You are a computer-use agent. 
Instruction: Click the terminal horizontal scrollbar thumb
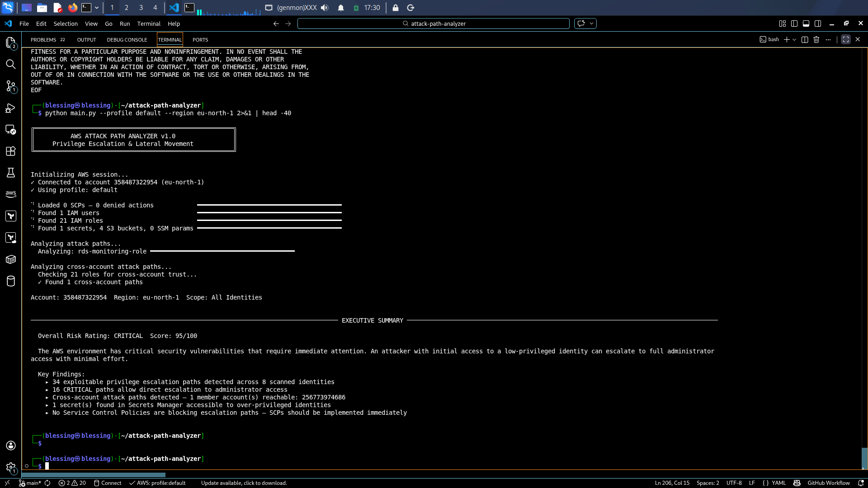click(94, 475)
